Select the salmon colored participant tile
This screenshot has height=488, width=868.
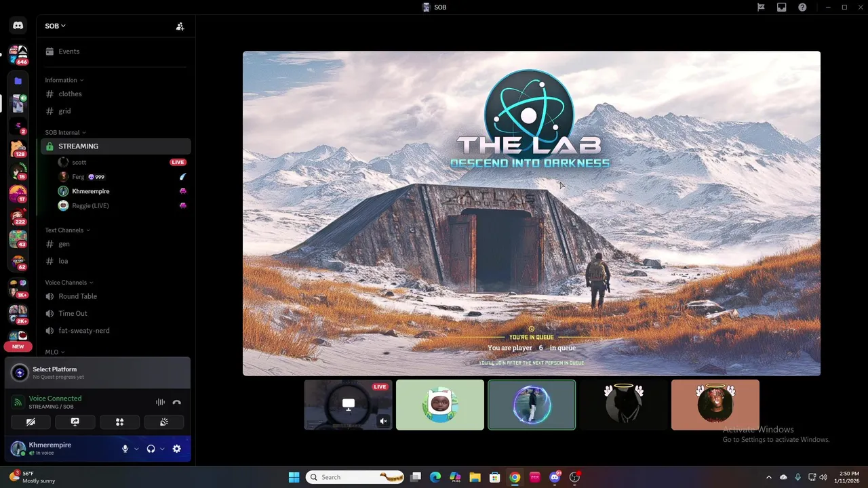pos(715,405)
